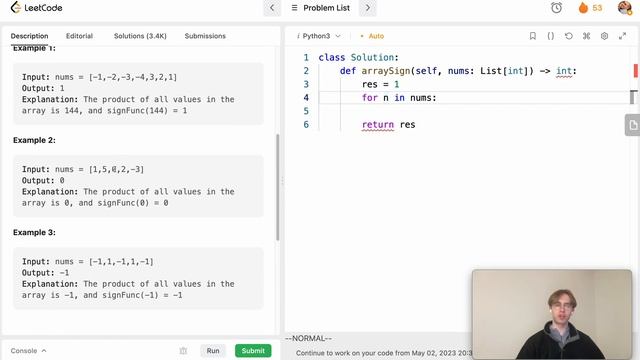
Task: Click the bookmark icon in editor toolbar
Action: 533,36
